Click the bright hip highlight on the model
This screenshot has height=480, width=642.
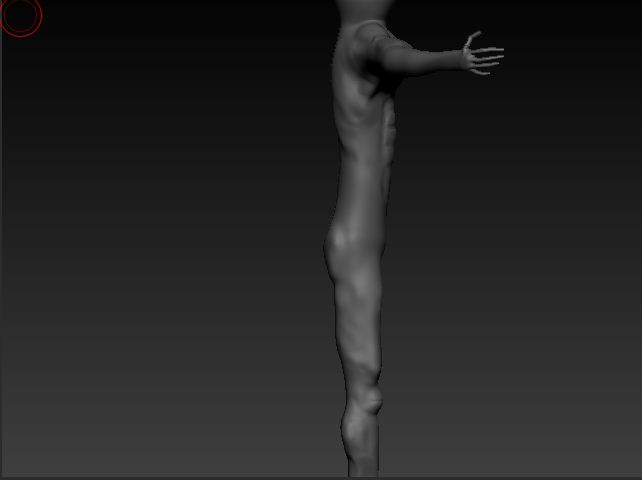[340, 238]
